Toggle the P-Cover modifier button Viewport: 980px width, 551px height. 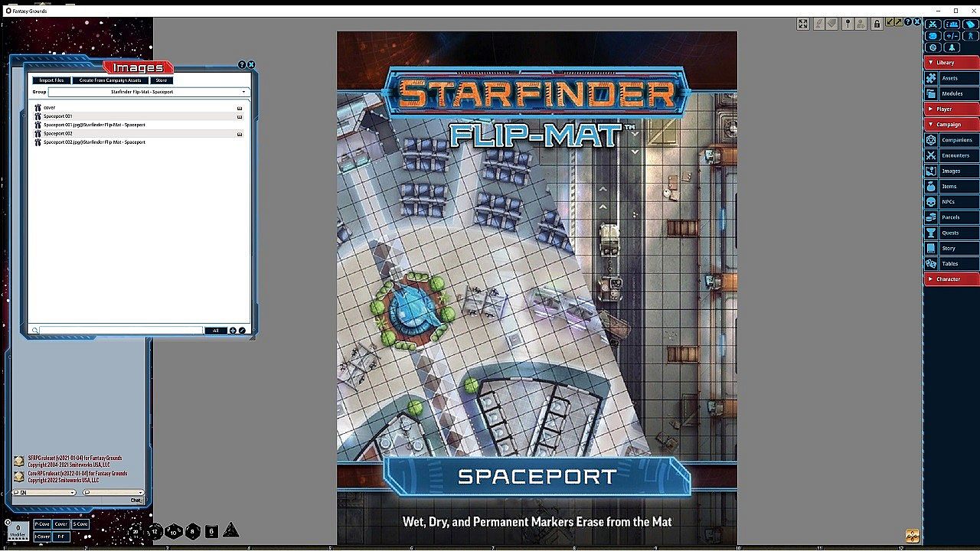42,524
